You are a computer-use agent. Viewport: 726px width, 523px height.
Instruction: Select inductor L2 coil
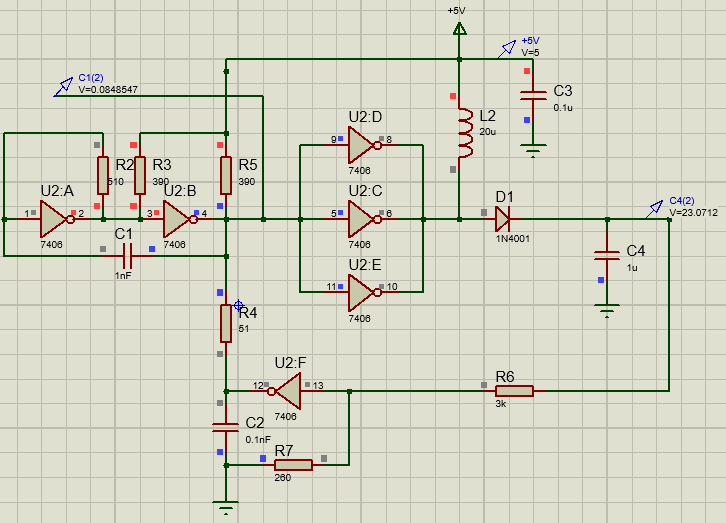click(x=465, y=133)
